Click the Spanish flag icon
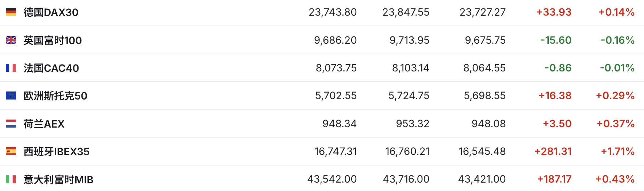 (11, 151)
